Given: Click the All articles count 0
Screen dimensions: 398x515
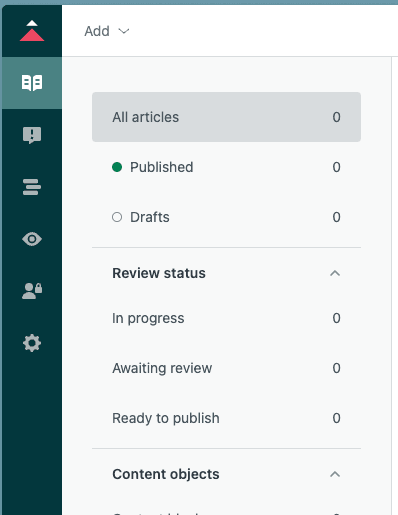Looking at the screenshot, I should [x=336, y=117].
